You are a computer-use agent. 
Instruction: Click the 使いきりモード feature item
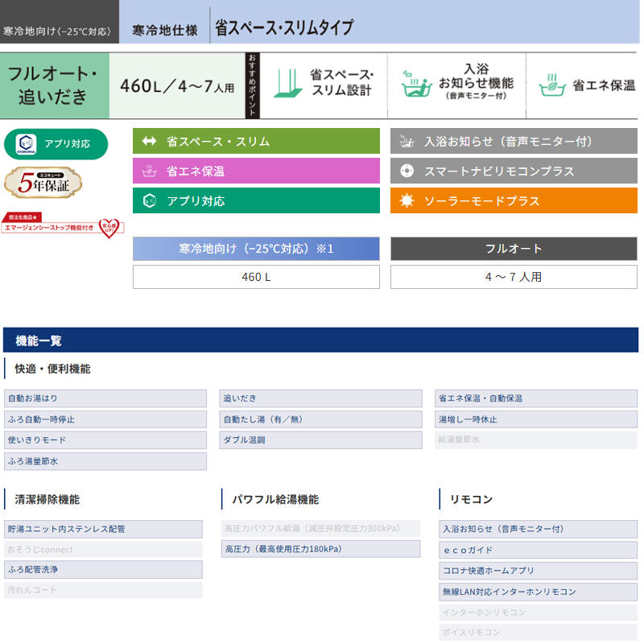105,440
